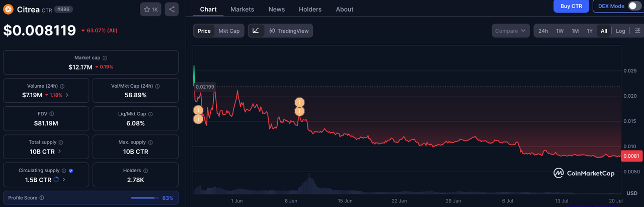644x207 pixels.
Task: Click the $81.19M FDV value
Action: click(46, 123)
